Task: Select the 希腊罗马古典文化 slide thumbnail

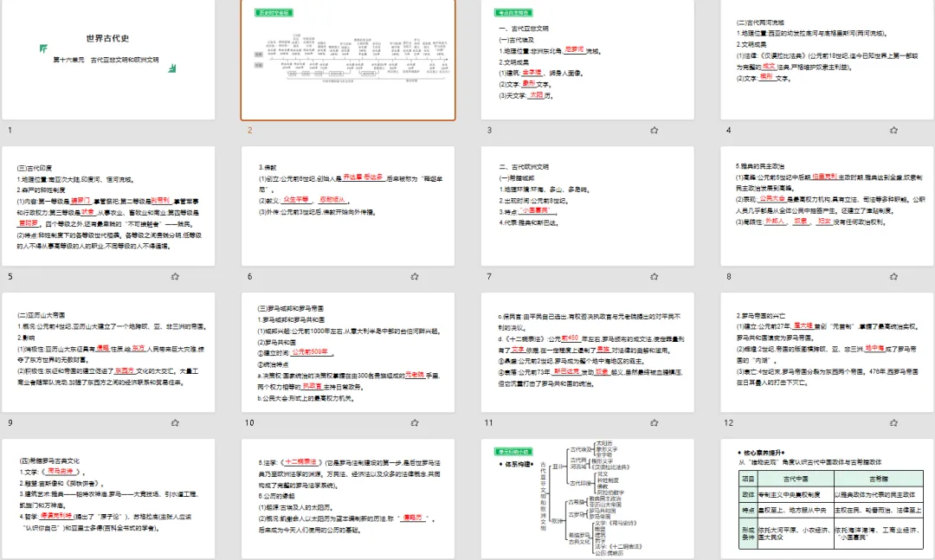Action: 108,499
